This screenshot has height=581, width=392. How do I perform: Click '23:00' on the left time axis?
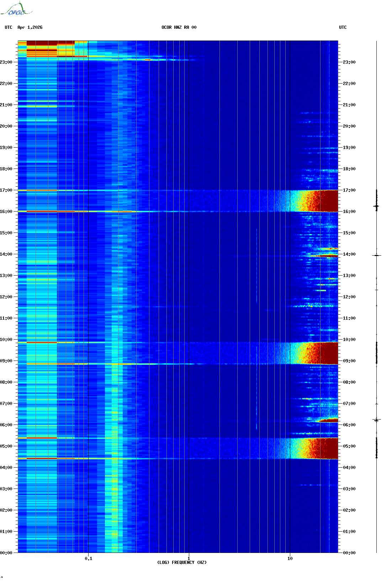coord(6,62)
